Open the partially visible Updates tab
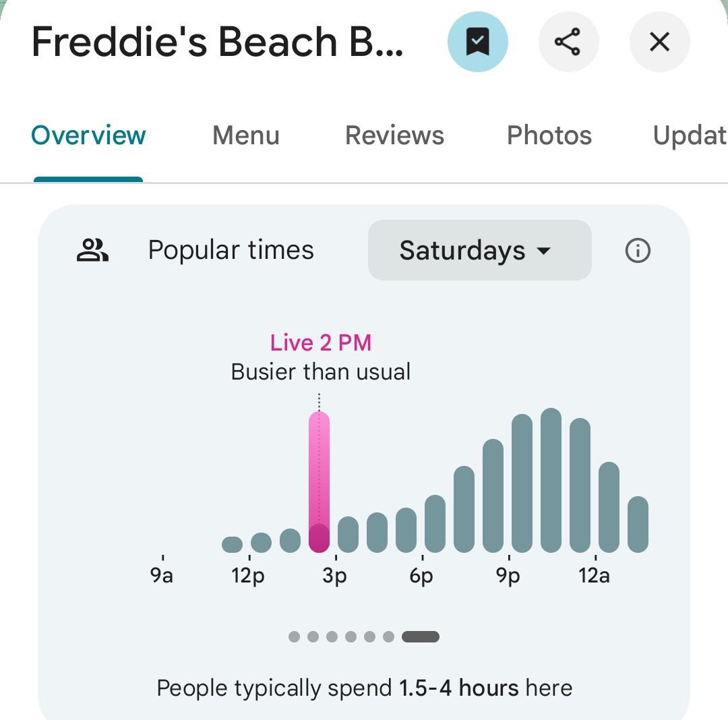The height and width of the screenshot is (720, 728). tap(689, 136)
